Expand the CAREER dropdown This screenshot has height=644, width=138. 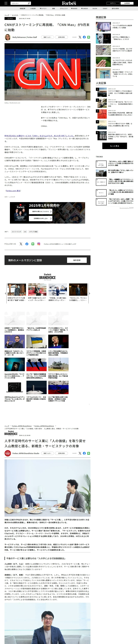point(84,8)
